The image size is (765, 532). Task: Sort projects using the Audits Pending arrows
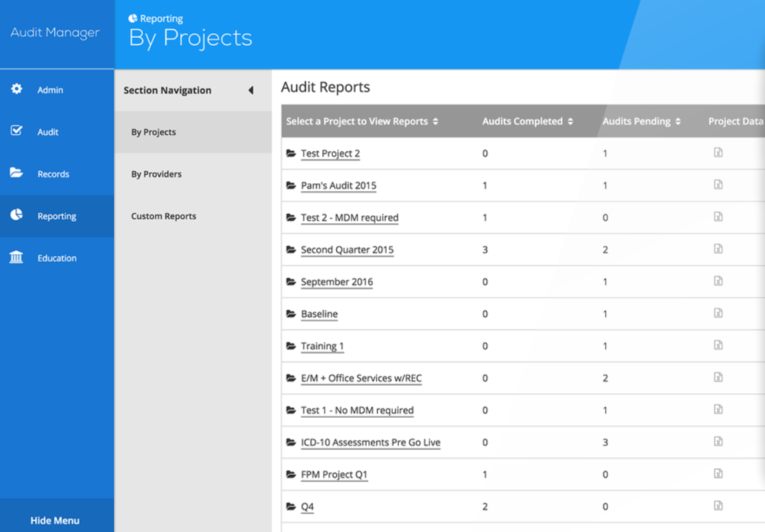[677, 121]
